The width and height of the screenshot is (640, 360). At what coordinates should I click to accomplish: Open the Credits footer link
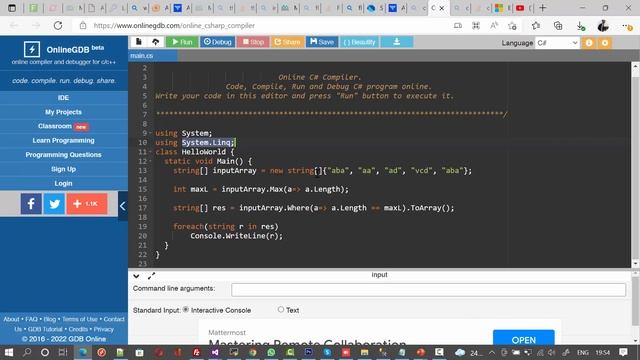click(x=78, y=329)
